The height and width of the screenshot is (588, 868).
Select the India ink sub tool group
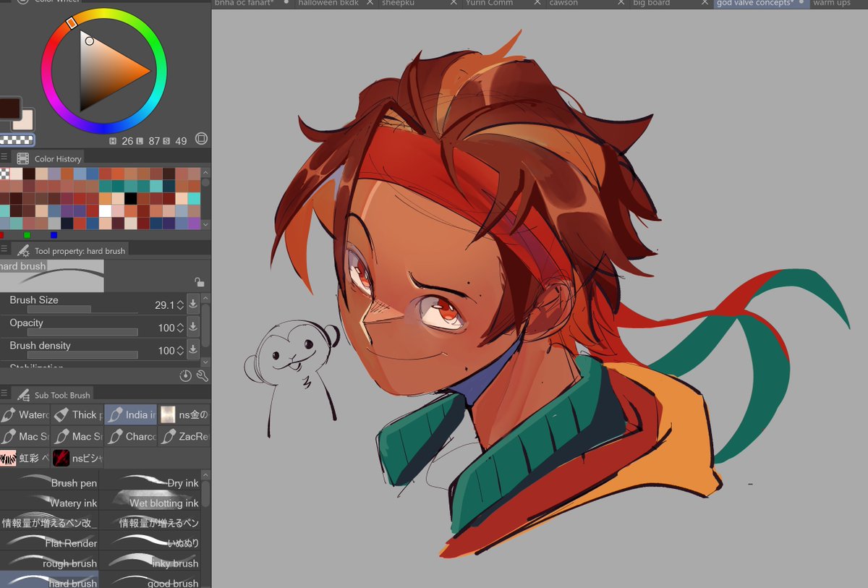(131, 414)
